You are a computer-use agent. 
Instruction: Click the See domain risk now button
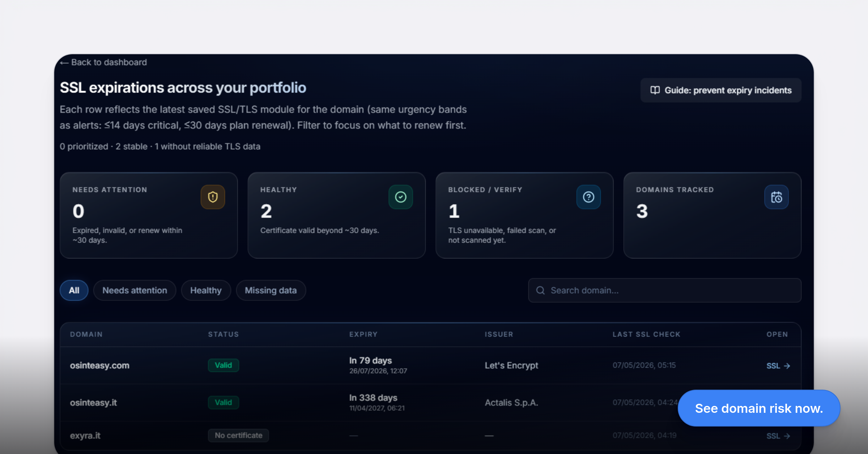[759, 408]
